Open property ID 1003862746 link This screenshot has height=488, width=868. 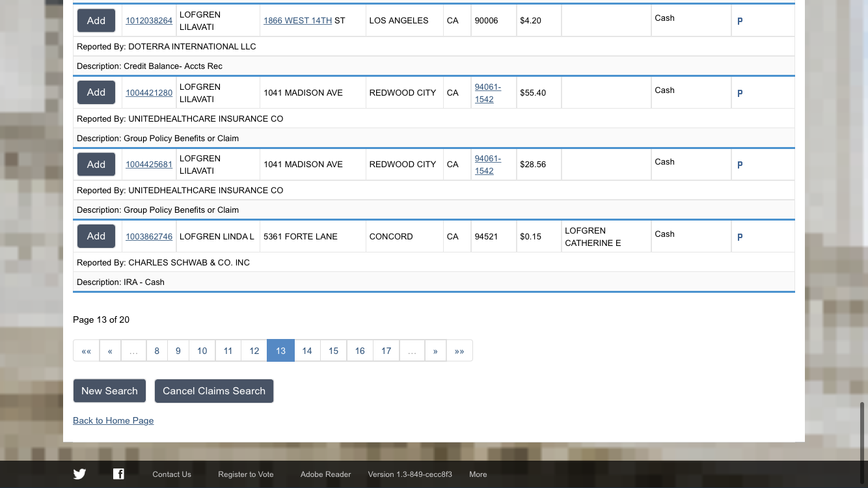(x=149, y=237)
